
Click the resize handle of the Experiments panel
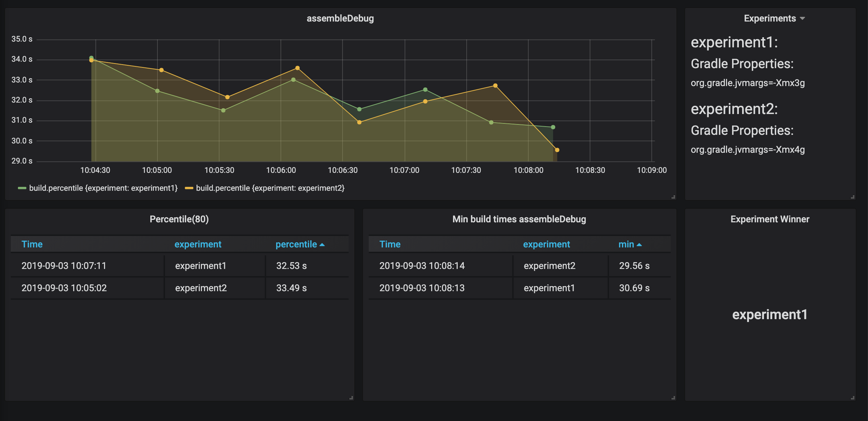tap(852, 197)
